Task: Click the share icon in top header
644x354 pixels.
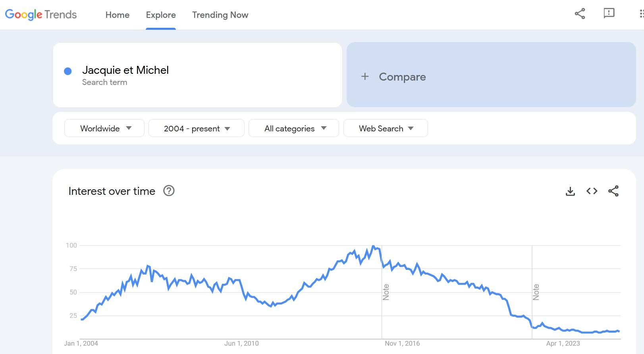Action: pyautogui.click(x=580, y=14)
